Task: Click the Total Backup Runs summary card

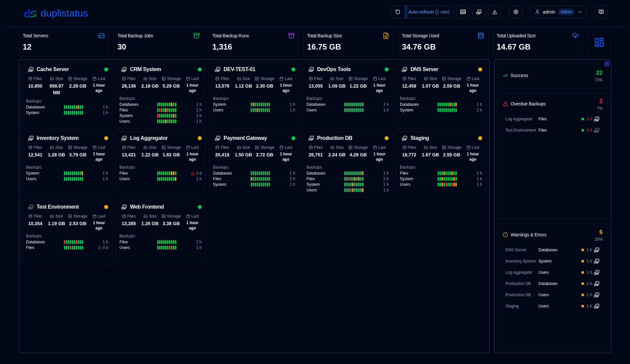Action: point(253,42)
